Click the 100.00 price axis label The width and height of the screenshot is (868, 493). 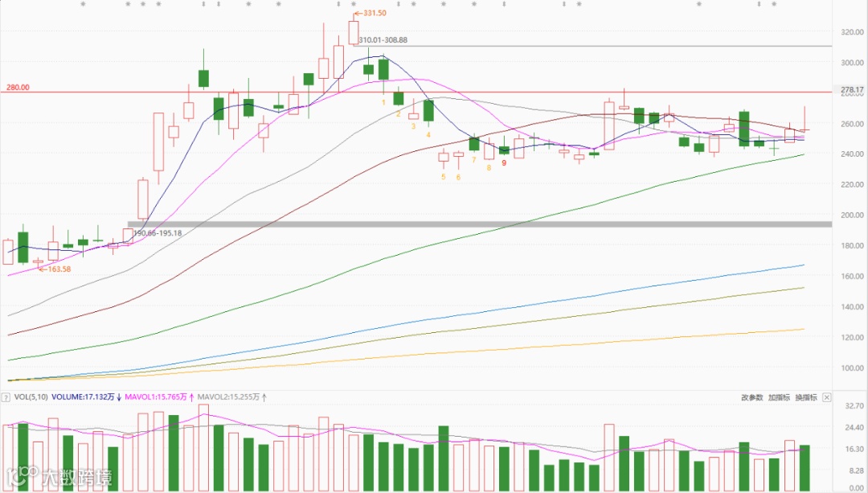[x=852, y=368]
